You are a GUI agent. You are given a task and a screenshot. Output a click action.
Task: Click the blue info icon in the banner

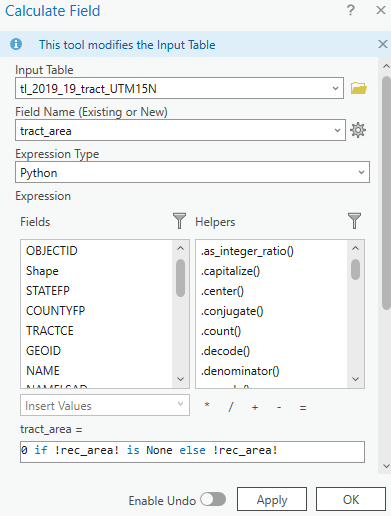point(16,44)
